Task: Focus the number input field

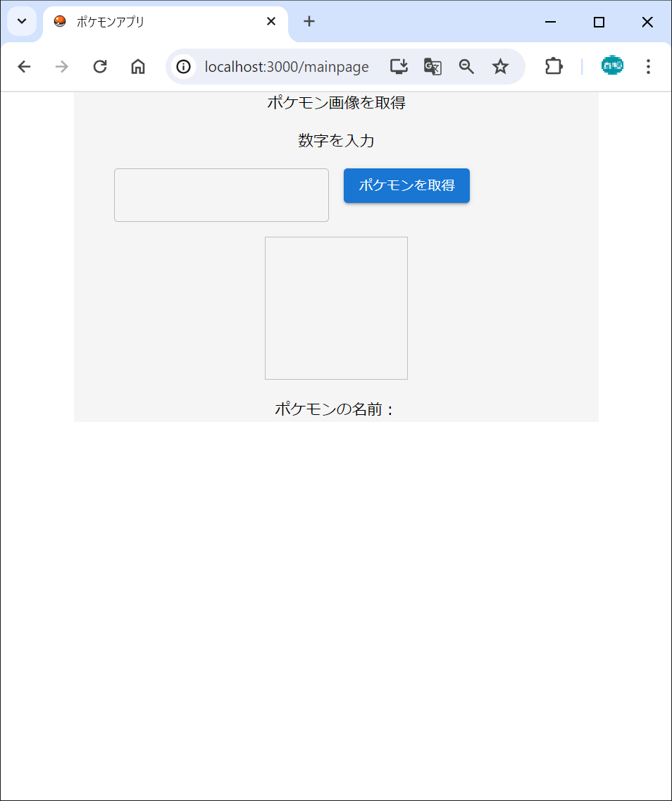Action: tap(221, 195)
